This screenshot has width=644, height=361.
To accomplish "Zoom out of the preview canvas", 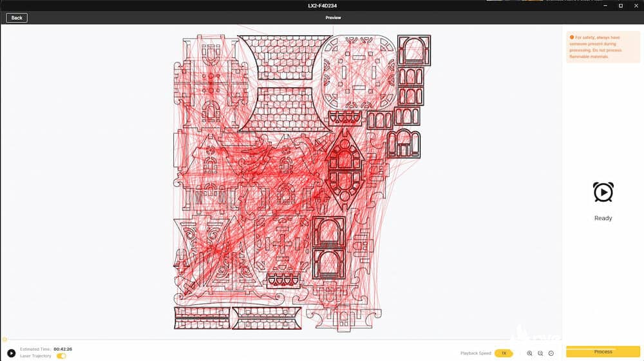I will click(x=540, y=353).
